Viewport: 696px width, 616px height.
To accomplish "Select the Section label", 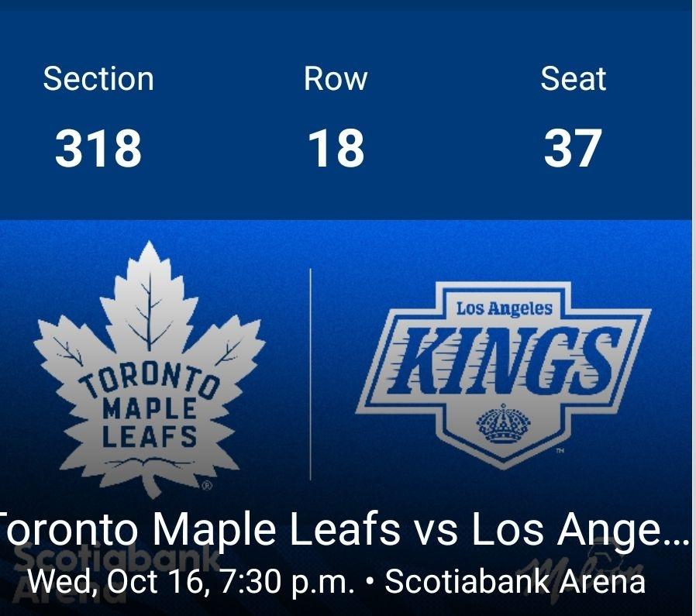I will point(98,79).
